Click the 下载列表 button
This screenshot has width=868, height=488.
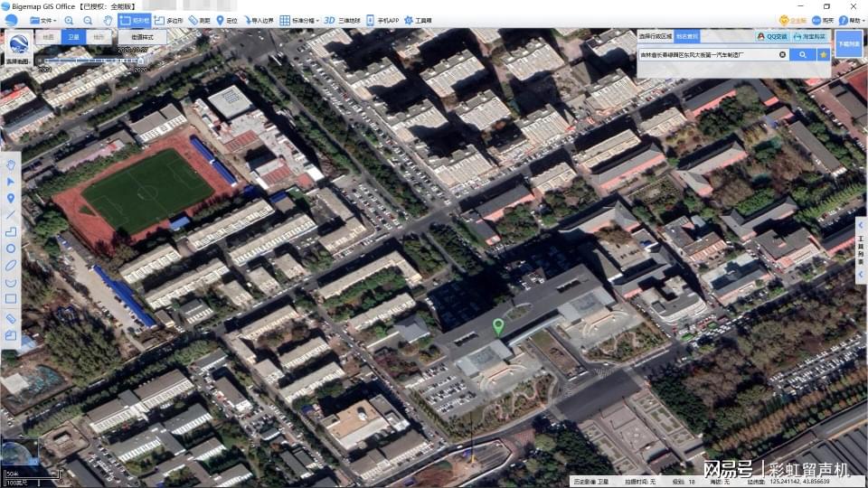(847, 43)
